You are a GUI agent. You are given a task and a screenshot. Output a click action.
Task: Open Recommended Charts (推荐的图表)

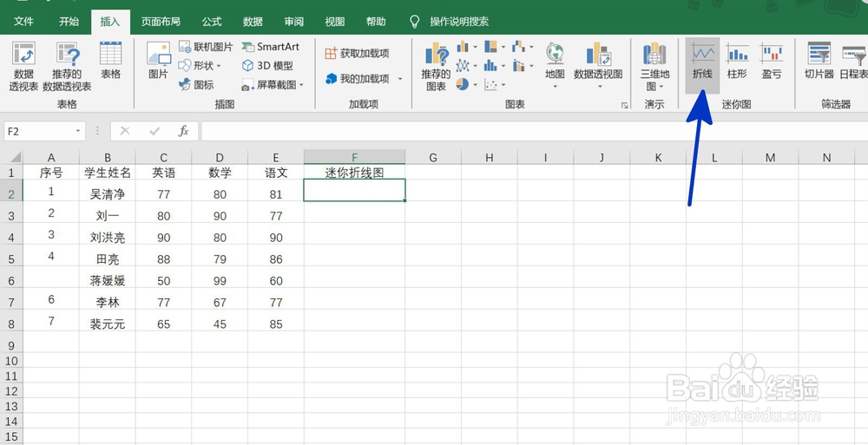[437, 66]
